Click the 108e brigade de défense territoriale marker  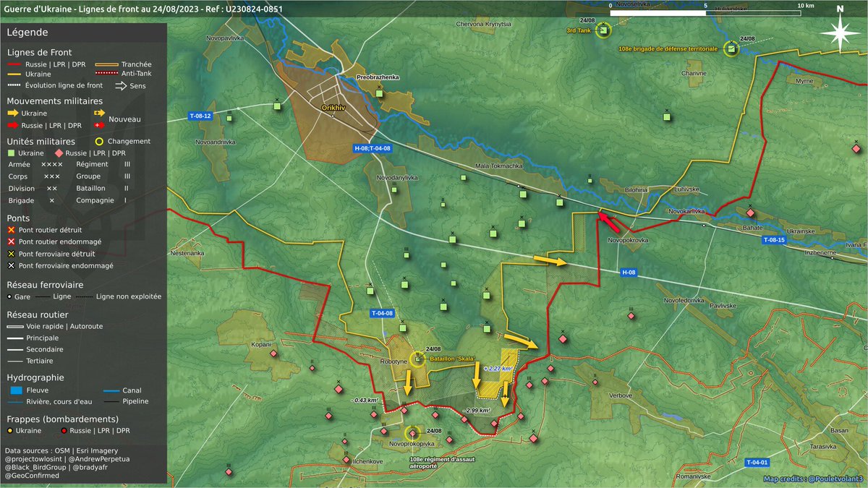click(x=732, y=48)
